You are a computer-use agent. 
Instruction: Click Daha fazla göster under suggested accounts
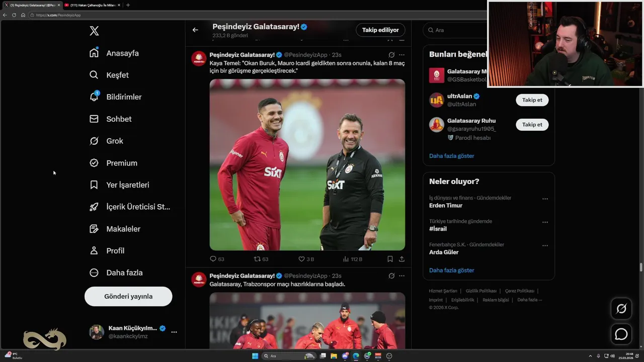(x=451, y=156)
